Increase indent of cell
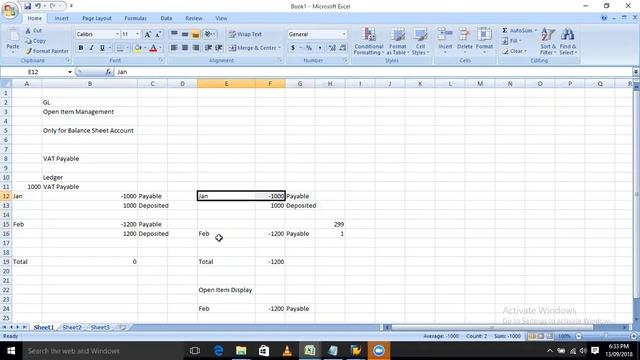This screenshot has height=360, width=640. coord(219,48)
